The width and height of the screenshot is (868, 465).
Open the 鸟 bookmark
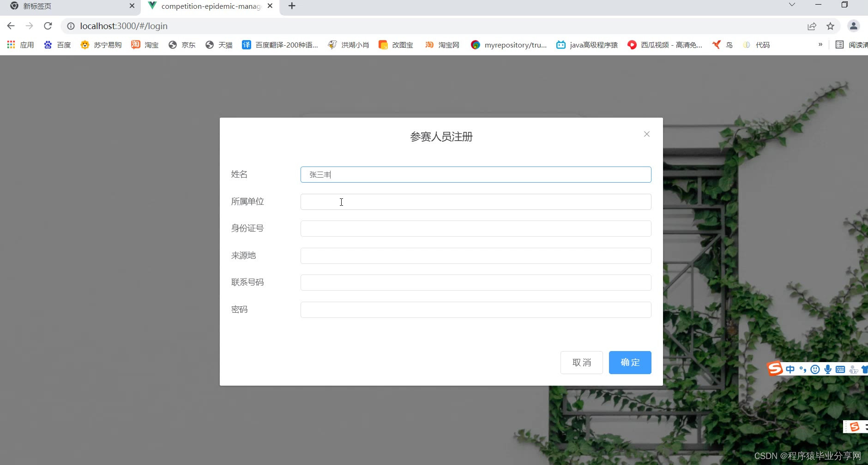click(723, 45)
